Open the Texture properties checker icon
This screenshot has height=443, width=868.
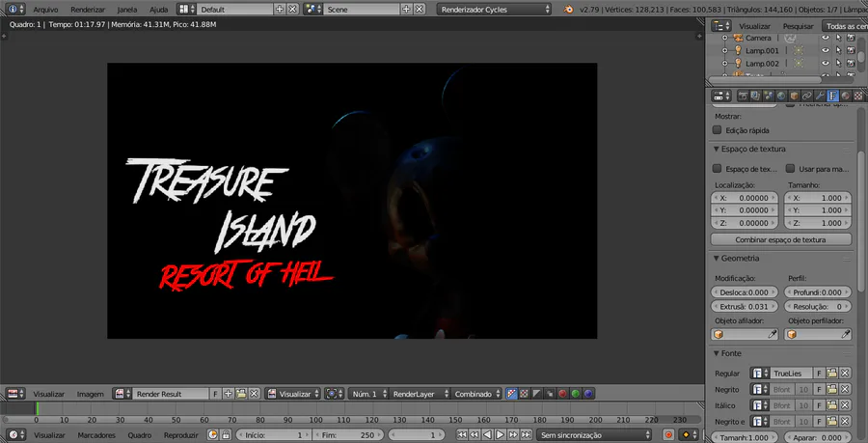point(857,96)
